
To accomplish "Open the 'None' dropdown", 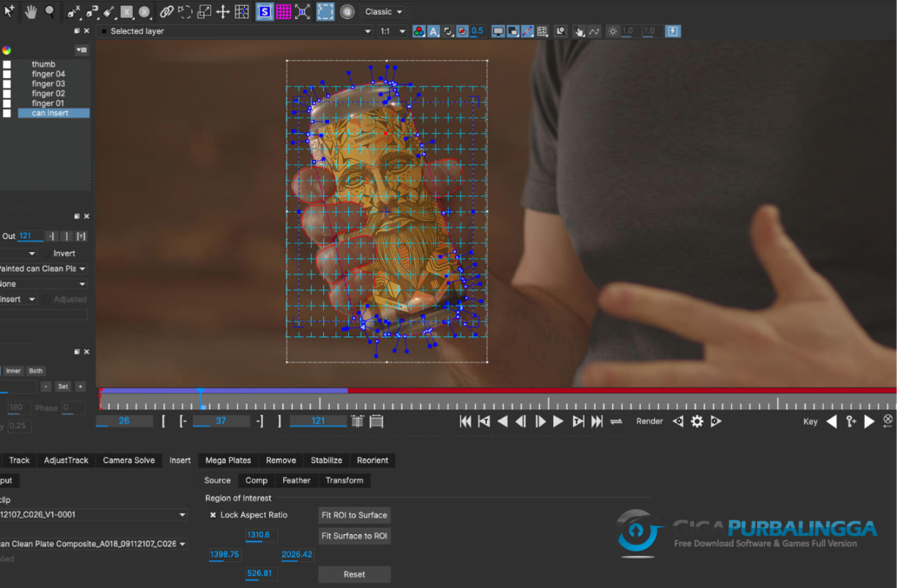I will click(x=43, y=284).
